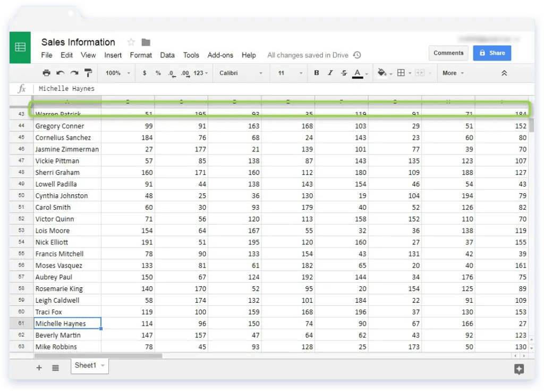This screenshot has height=392, width=544.
Task: Increase decimal places
Action: [x=185, y=73]
